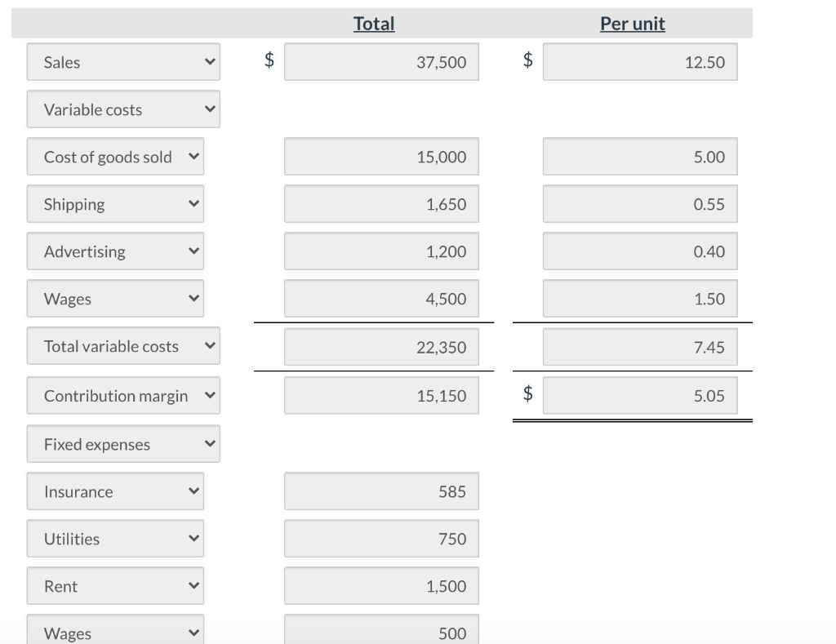This screenshot has height=644, width=836.
Task: Select the Shipping total field showing 1,650
Action: pos(380,203)
